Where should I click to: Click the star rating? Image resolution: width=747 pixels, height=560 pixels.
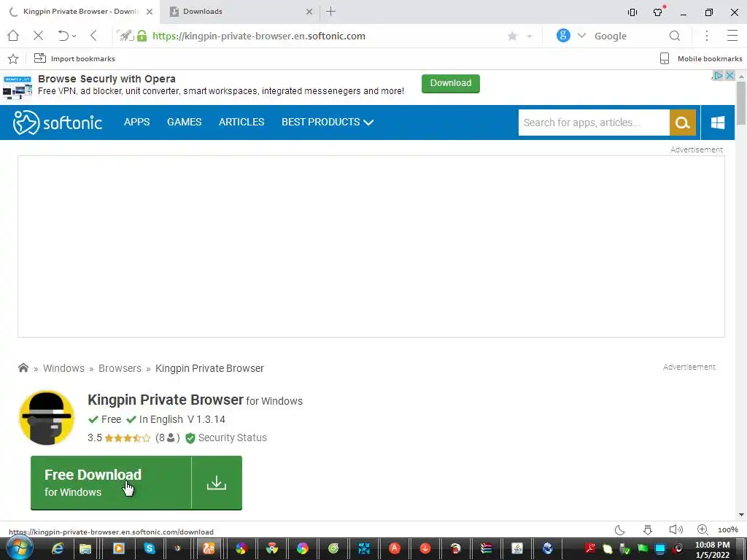[x=127, y=438]
